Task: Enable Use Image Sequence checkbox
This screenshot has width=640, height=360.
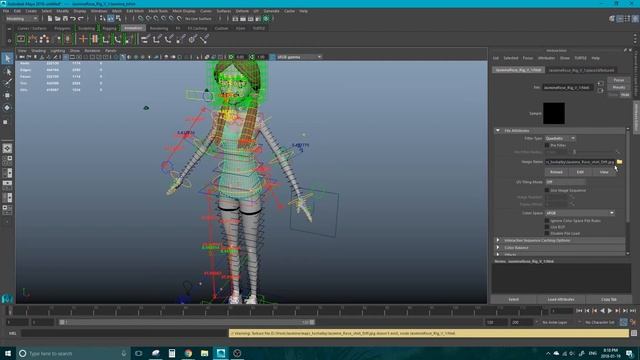Action: [x=547, y=190]
